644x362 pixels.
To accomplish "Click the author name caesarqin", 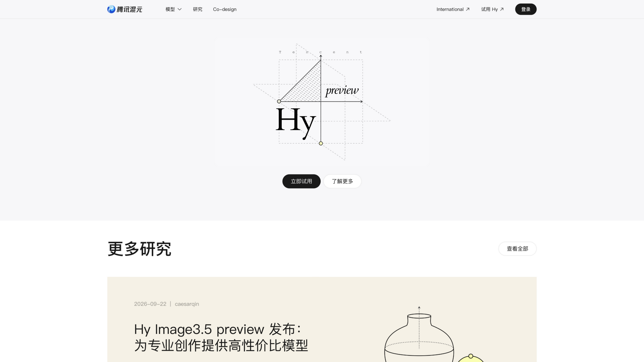I will [187, 304].
